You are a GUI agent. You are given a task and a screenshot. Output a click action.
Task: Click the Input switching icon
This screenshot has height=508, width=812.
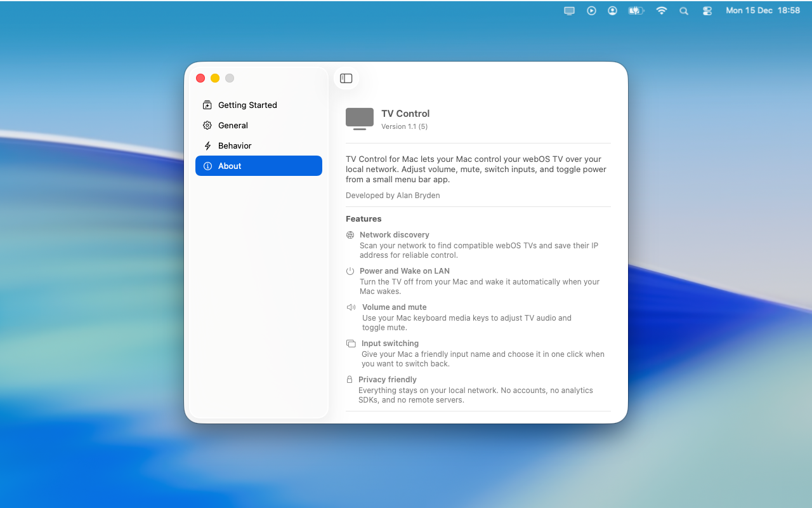(351, 344)
